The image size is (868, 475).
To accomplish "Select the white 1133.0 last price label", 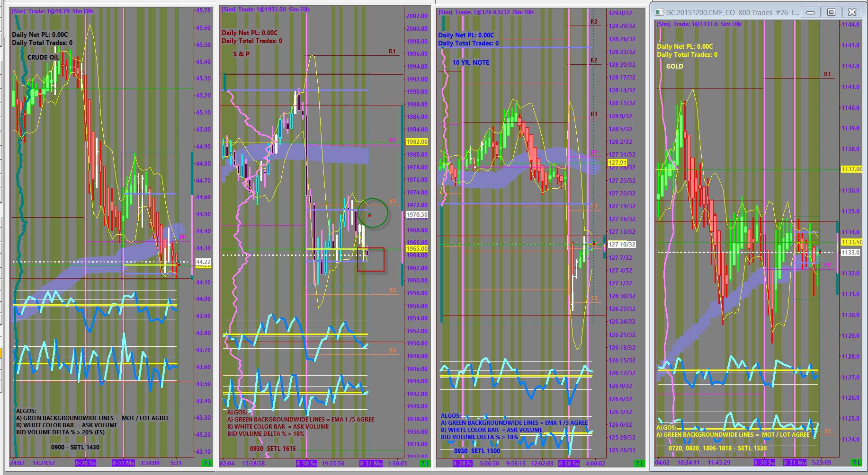I will coord(850,253).
